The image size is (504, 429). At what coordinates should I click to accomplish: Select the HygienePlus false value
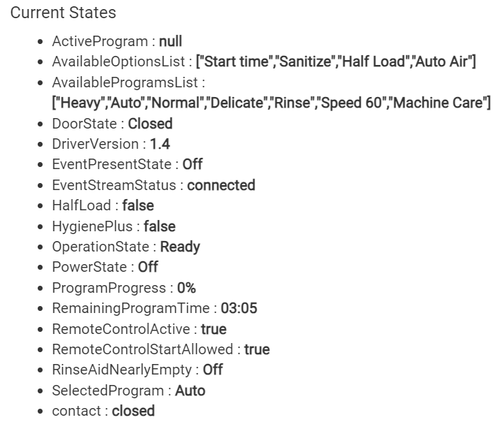[x=159, y=226]
